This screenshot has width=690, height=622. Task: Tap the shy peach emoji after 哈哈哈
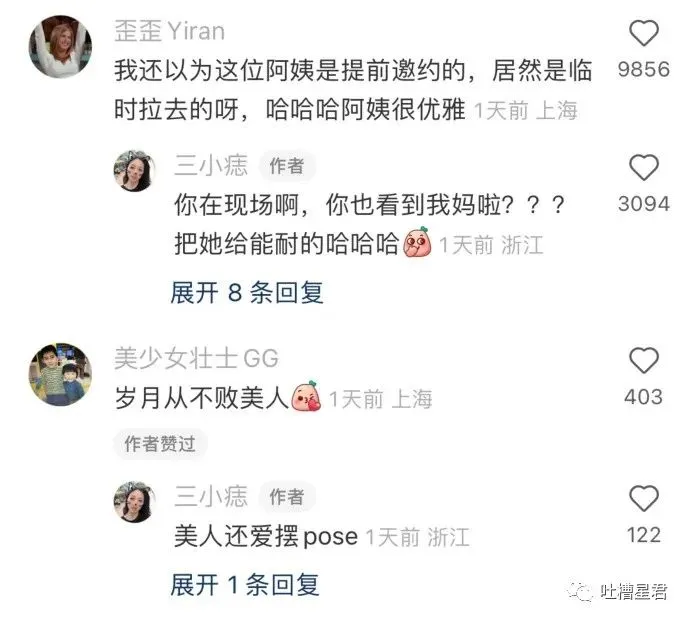[417, 242]
